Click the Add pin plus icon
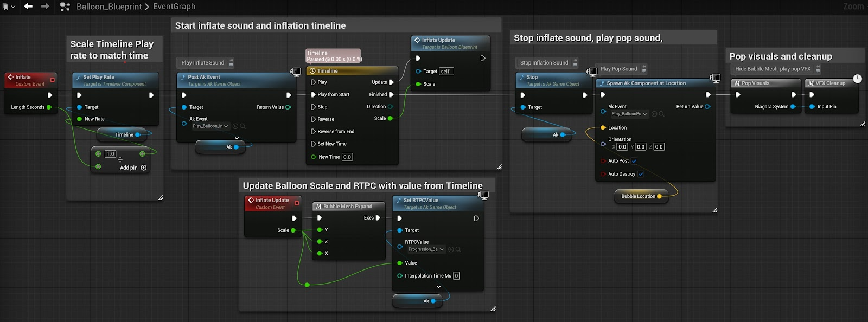This screenshot has width=868, height=322. click(144, 168)
